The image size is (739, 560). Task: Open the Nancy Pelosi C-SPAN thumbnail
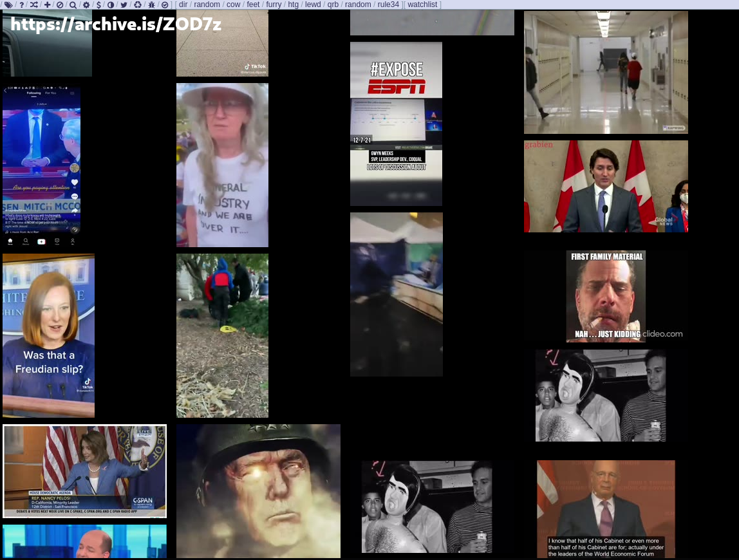point(85,471)
